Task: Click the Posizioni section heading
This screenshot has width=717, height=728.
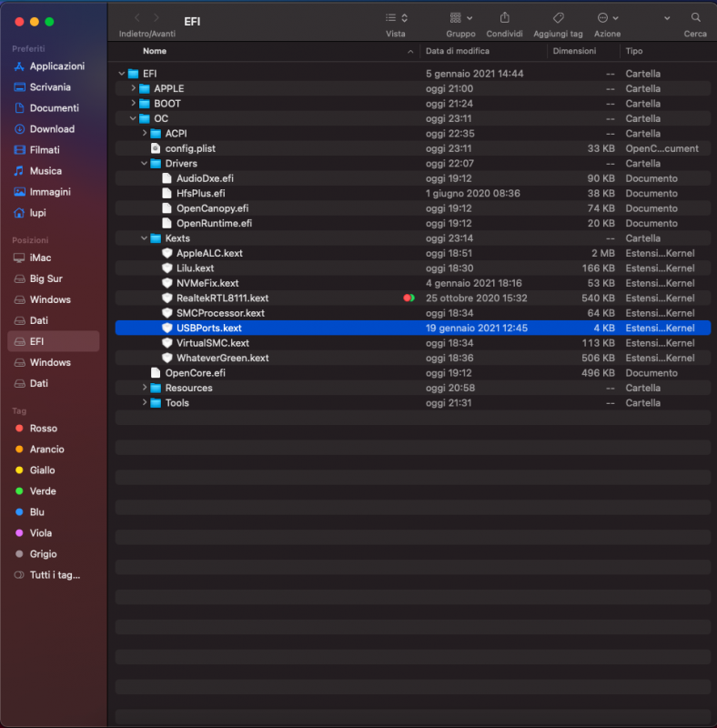Action: tap(30, 240)
